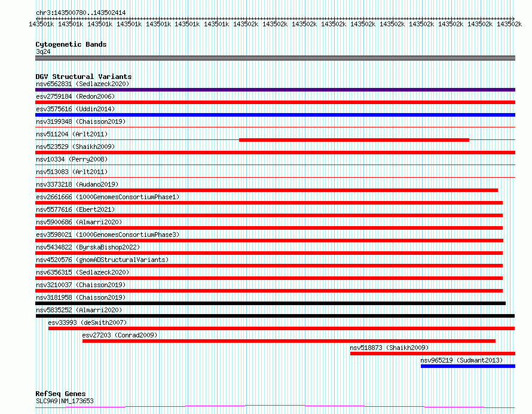Click the black bar under nsv5835252
Image resolution: width=532 pixels, height=414 pixels.
click(275, 316)
